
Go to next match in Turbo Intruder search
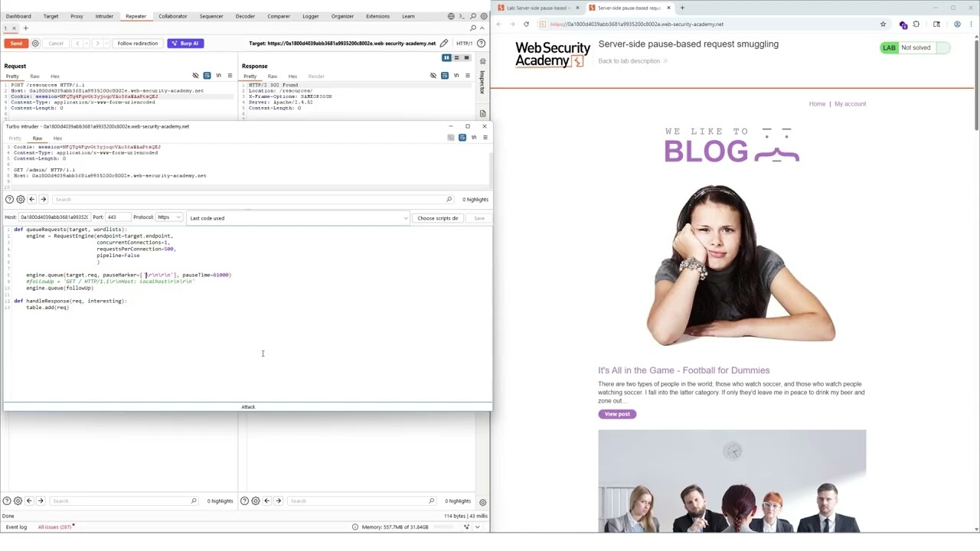[x=43, y=200]
